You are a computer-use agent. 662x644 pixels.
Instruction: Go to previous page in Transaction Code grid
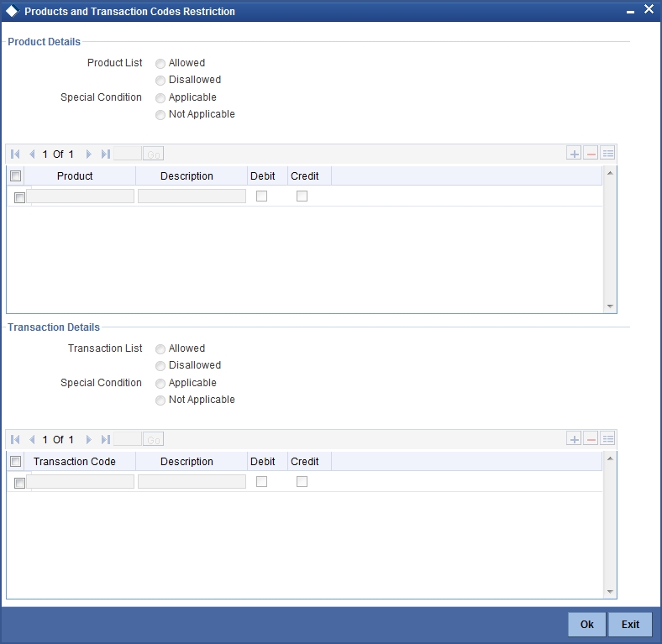coord(32,439)
